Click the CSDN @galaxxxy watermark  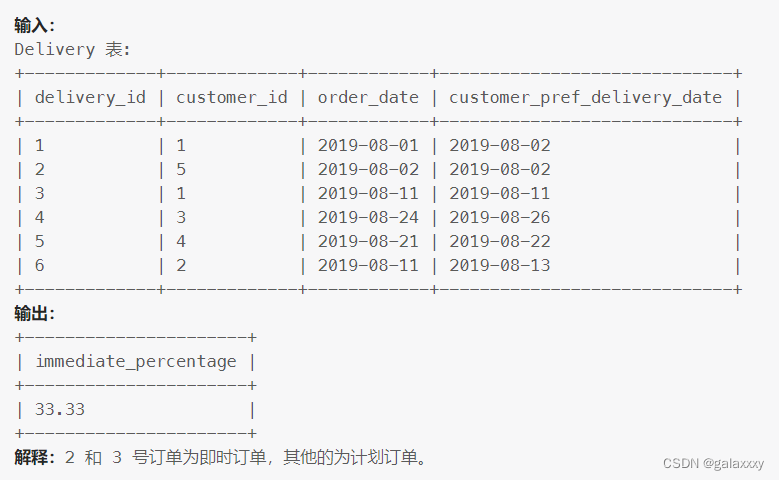point(713,463)
